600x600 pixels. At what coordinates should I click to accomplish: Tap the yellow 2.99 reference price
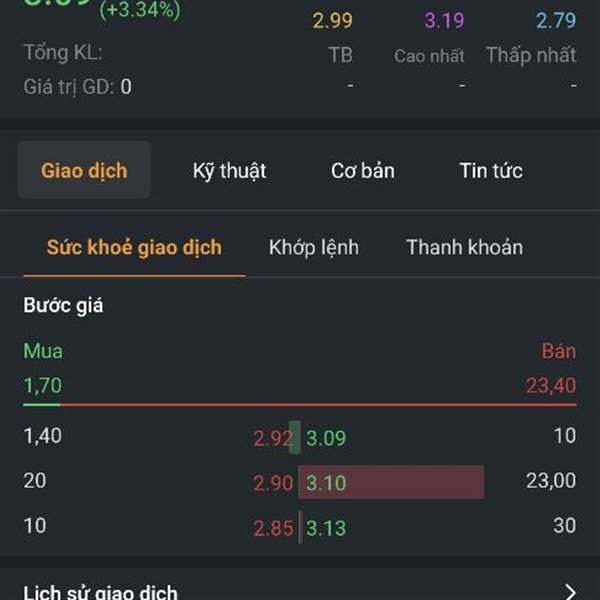332,21
